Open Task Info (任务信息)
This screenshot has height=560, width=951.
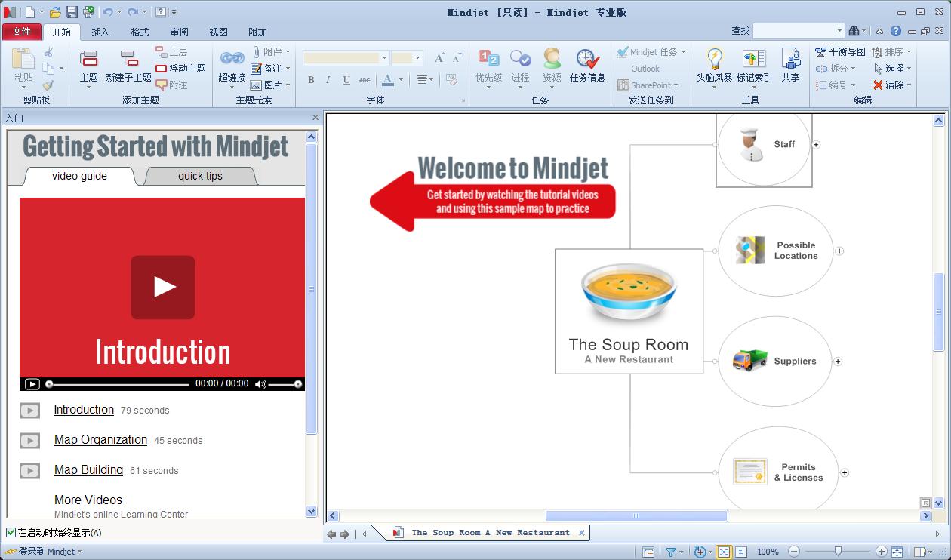587,66
